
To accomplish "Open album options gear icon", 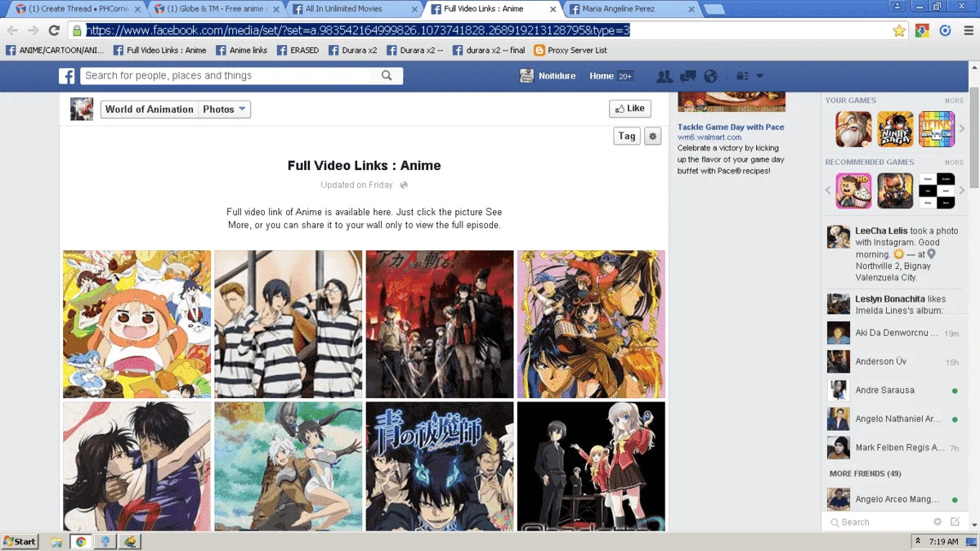I will 652,136.
